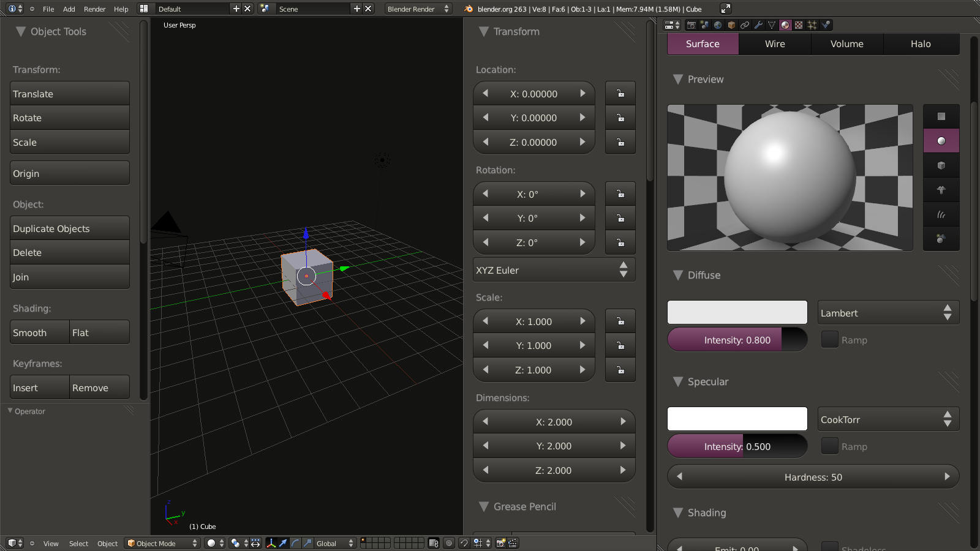This screenshot has height=551, width=980.
Task: Open the Particles properties sparkle icon
Action: point(812,25)
